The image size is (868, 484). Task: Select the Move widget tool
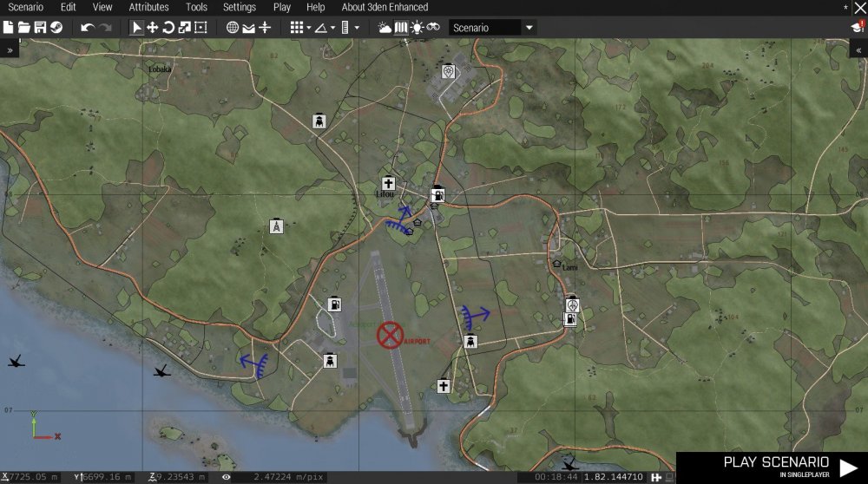153,28
